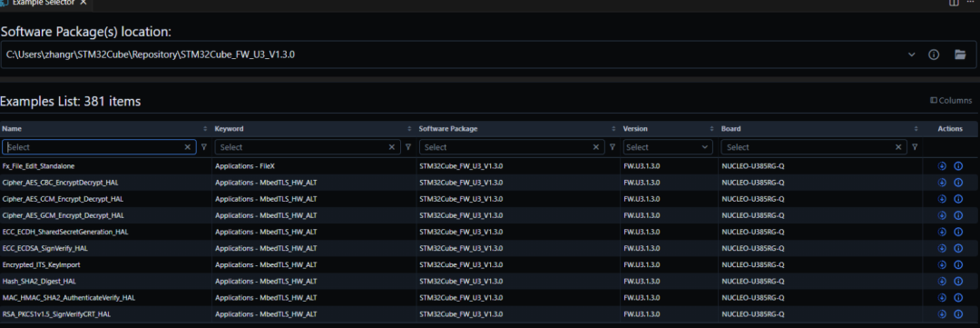Image resolution: width=980 pixels, height=328 pixels.
Task: Show info for Cipher_AES_GCM_Encrypt_Decrypt_HAL
Action: (958, 215)
